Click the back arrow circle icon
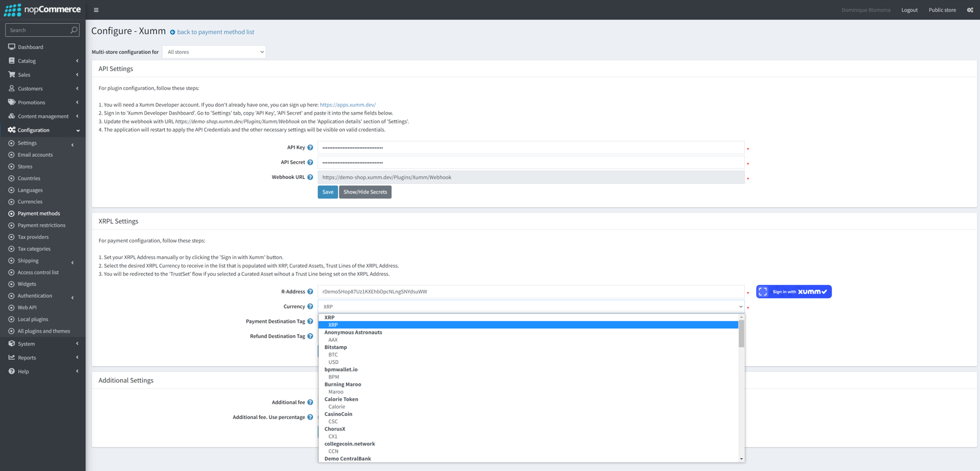This screenshot has width=980, height=471. coord(173,32)
